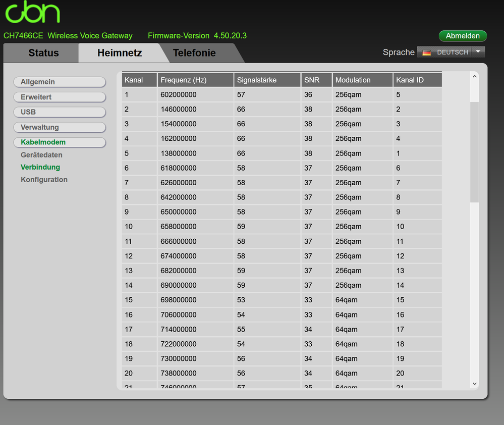This screenshot has width=504, height=425.
Task: Select frequency cell 658000000
Action: tap(195, 227)
